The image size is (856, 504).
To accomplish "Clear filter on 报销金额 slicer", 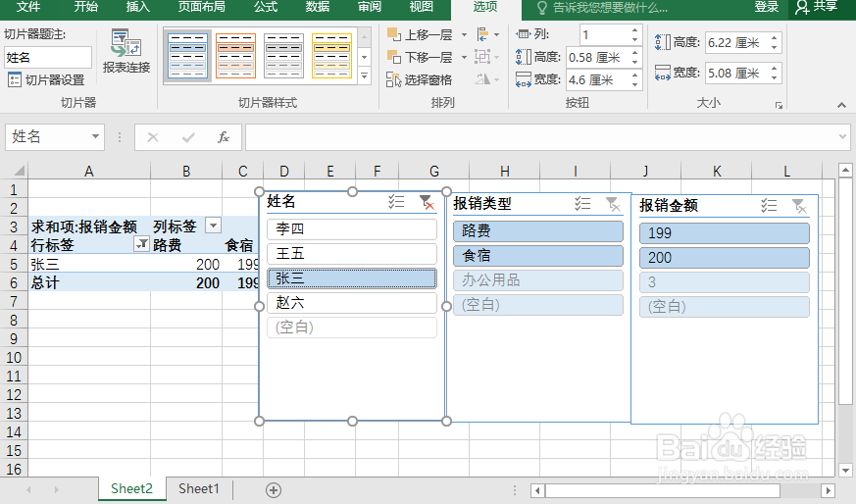I will (x=799, y=206).
